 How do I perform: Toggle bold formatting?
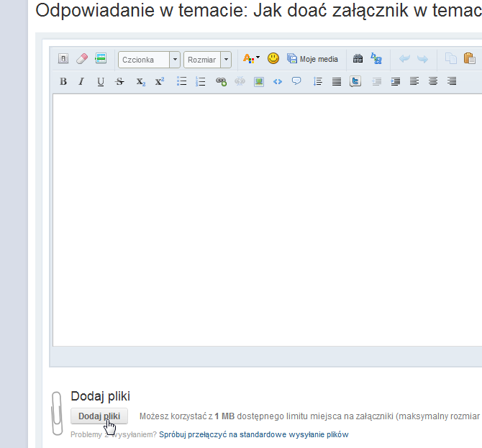(x=63, y=81)
